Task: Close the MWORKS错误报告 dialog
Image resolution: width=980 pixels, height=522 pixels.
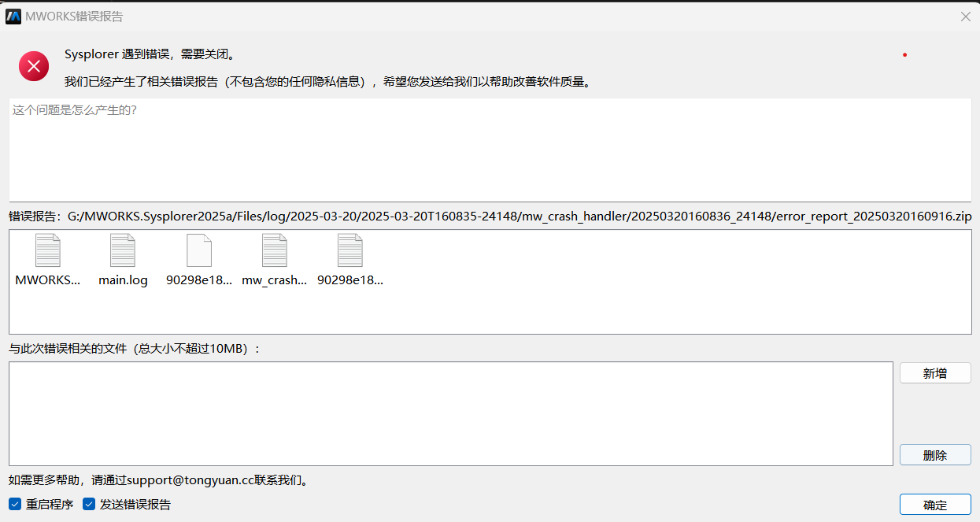Action: pyautogui.click(x=966, y=17)
